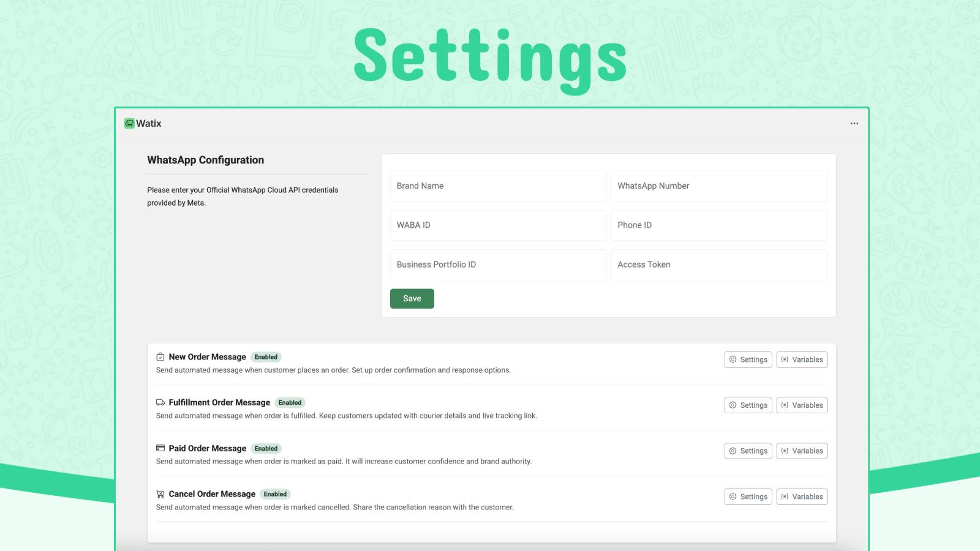Open Variables for Cancel Order Message
The width and height of the screenshot is (980, 551).
point(802,497)
